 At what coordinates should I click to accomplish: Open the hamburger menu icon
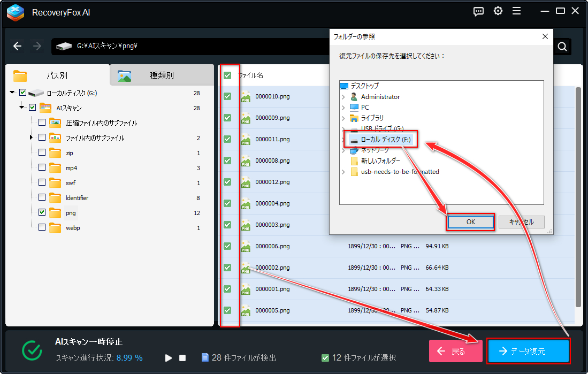[517, 11]
